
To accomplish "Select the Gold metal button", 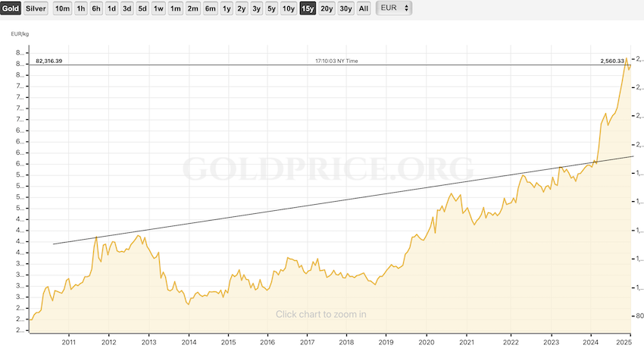I will coord(11,8).
